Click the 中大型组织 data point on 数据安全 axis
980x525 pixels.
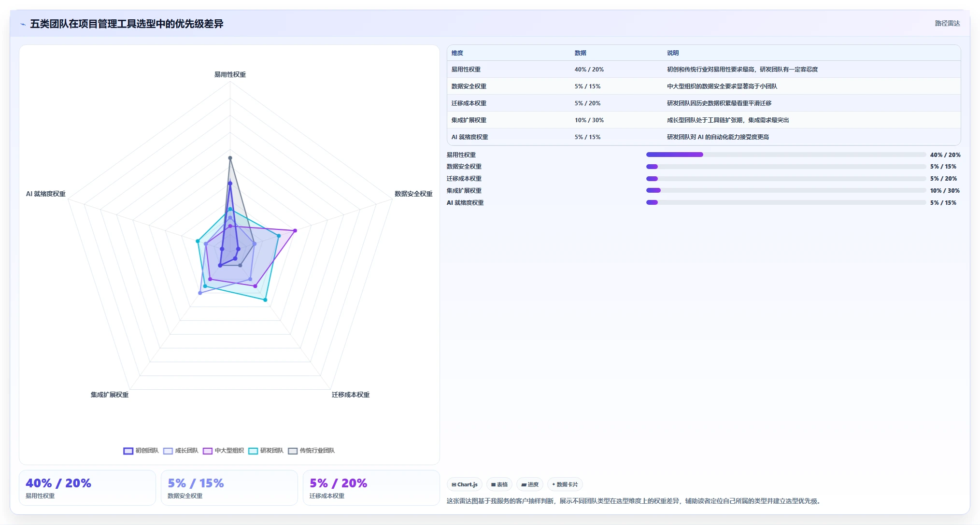(295, 231)
